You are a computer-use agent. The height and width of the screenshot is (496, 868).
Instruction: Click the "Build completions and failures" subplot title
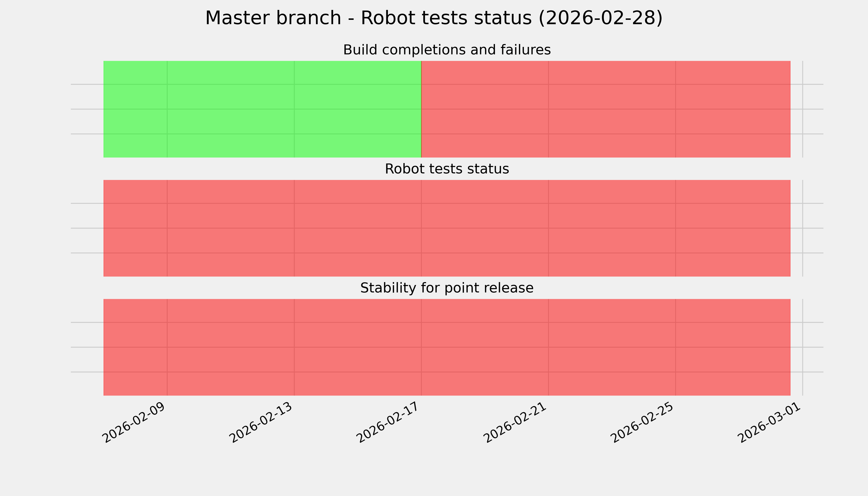pos(447,50)
